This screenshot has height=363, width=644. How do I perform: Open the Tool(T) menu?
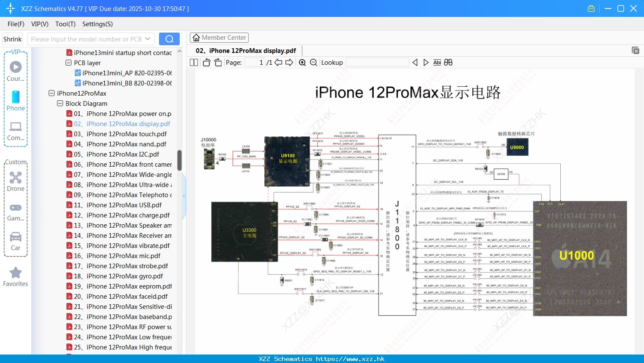click(x=66, y=24)
